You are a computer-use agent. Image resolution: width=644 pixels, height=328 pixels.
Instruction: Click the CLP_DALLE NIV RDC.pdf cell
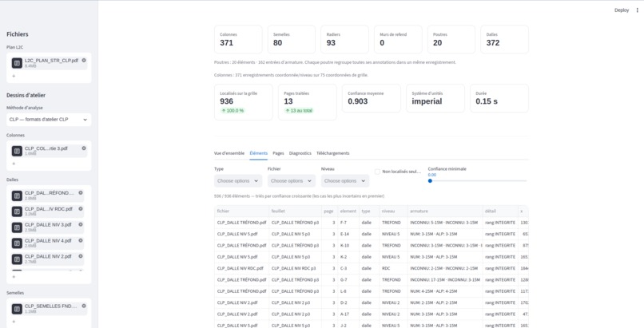241,269
